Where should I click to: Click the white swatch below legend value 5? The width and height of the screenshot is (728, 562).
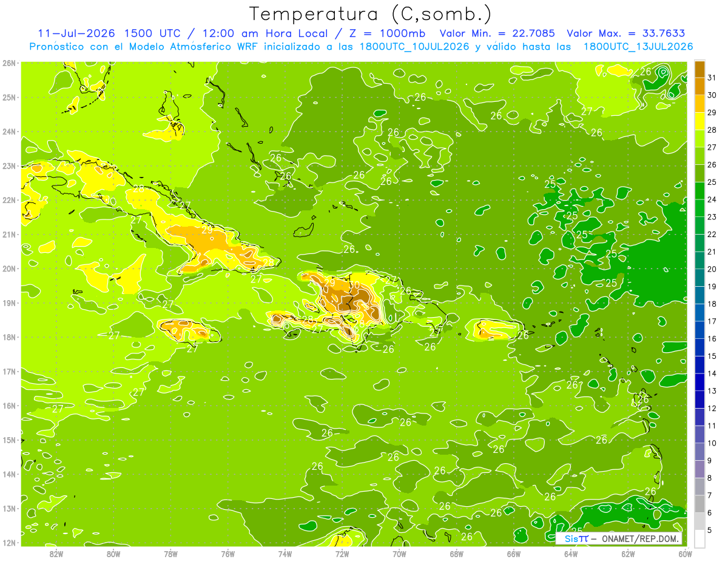699,538
